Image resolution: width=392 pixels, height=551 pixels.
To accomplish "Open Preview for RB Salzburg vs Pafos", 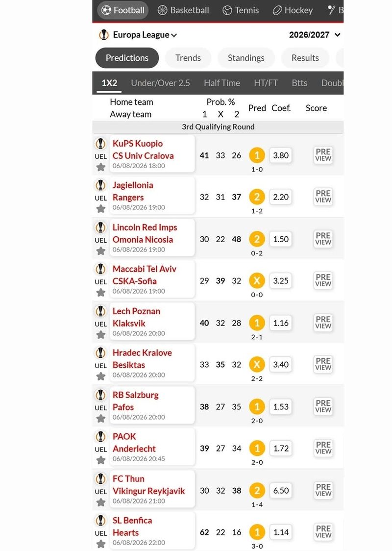I will pyautogui.click(x=323, y=406).
